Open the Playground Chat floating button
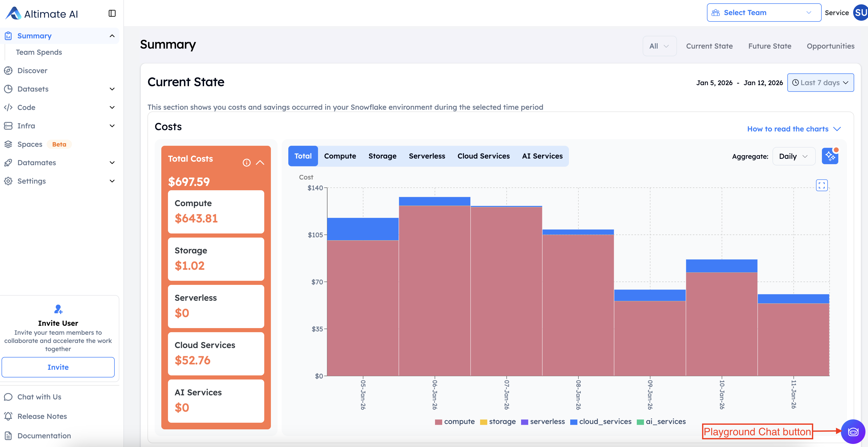This screenshot has height=447, width=868. click(853, 431)
